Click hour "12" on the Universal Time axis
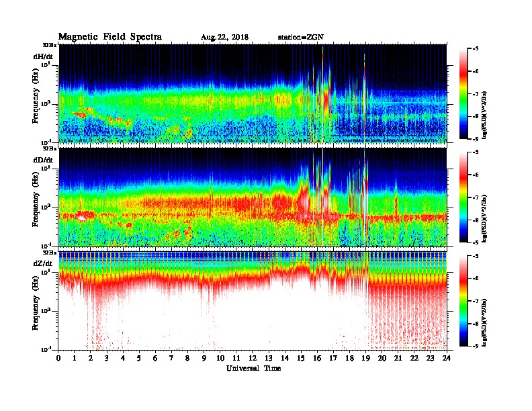This screenshot has height=411, width=532. (253, 358)
